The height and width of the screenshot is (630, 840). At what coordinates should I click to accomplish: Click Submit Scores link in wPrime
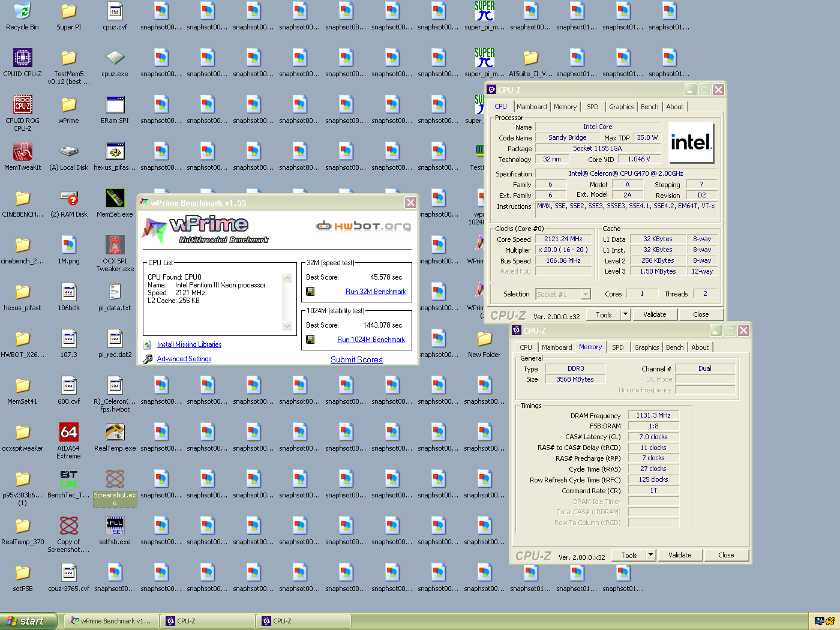click(356, 359)
